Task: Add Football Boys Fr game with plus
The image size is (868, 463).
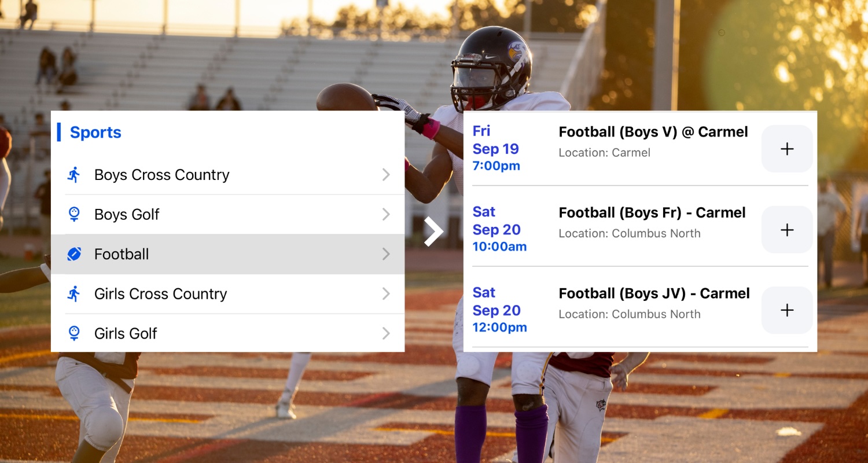Action: pyautogui.click(x=787, y=230)
